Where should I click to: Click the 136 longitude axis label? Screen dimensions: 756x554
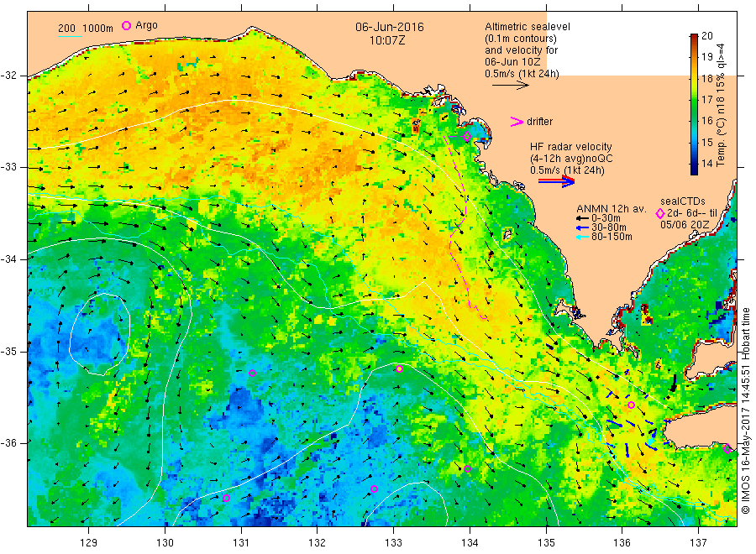622,543
